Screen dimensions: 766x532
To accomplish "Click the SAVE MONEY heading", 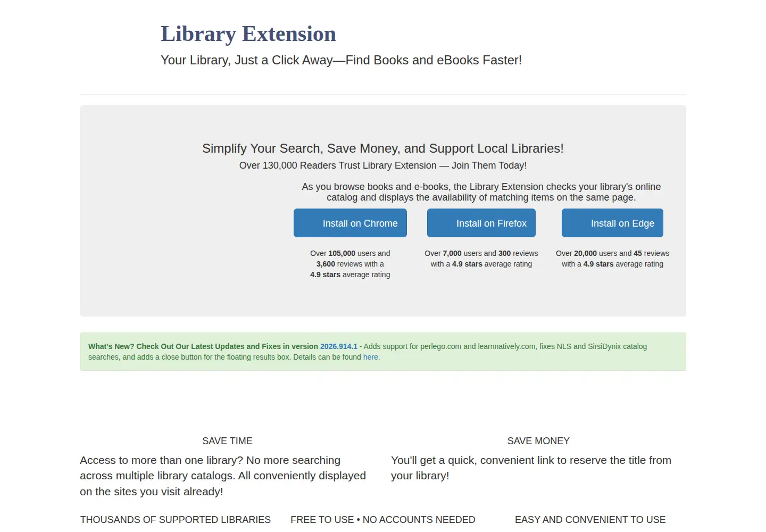I will click(538, 441).
